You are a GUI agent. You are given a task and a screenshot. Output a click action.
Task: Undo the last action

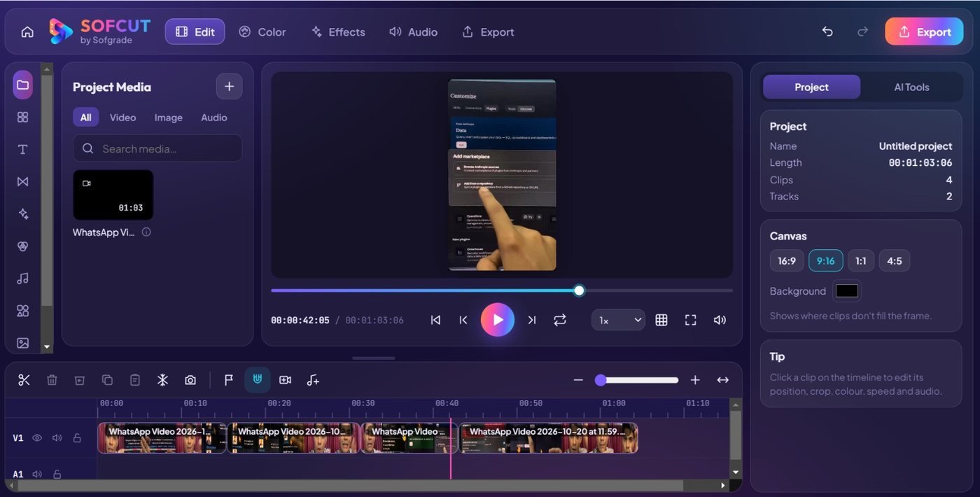point(827,31)
